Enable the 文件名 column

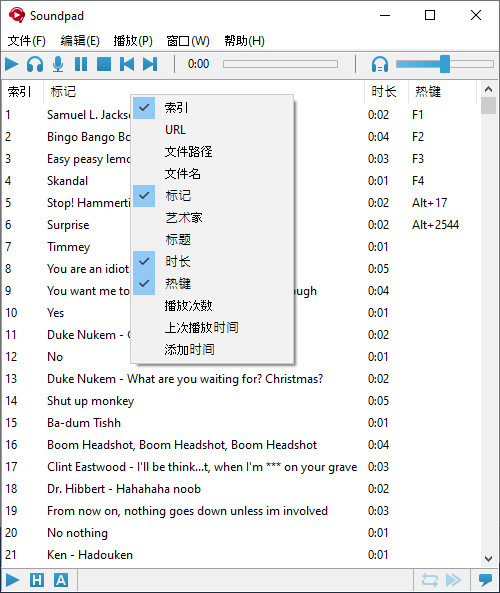click(x=212, y=174)
